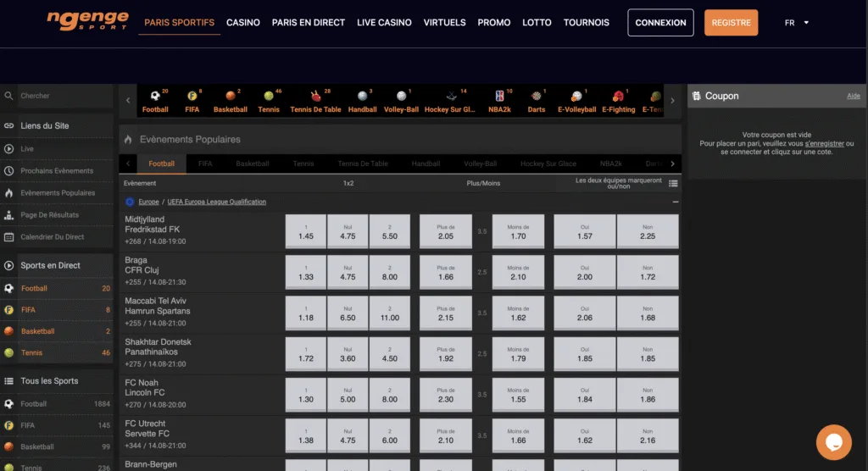Screen dimensions: 868x471
Task: Click the Europe flag icon
Action: click(130, 202)
